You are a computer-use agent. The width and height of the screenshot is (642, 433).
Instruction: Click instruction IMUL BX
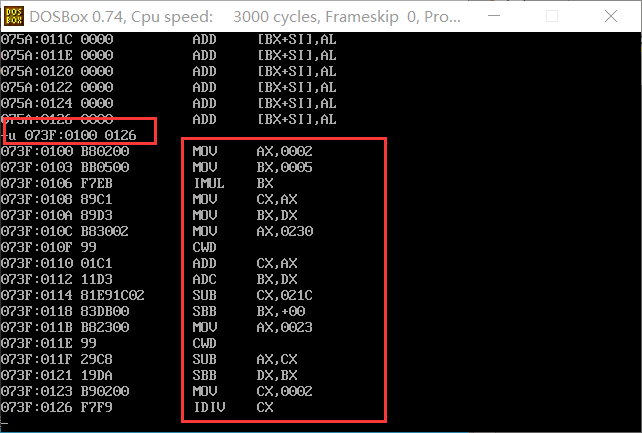click(233, 183)
